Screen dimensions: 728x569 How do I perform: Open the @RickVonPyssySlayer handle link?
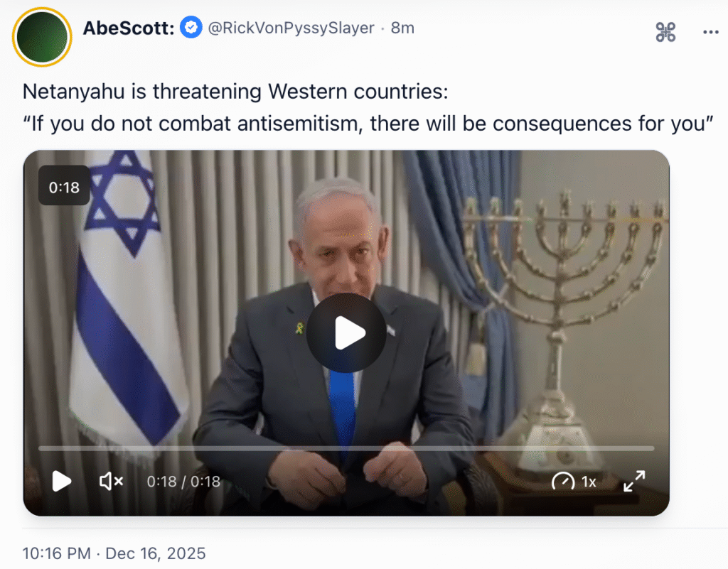click(291, 28)
